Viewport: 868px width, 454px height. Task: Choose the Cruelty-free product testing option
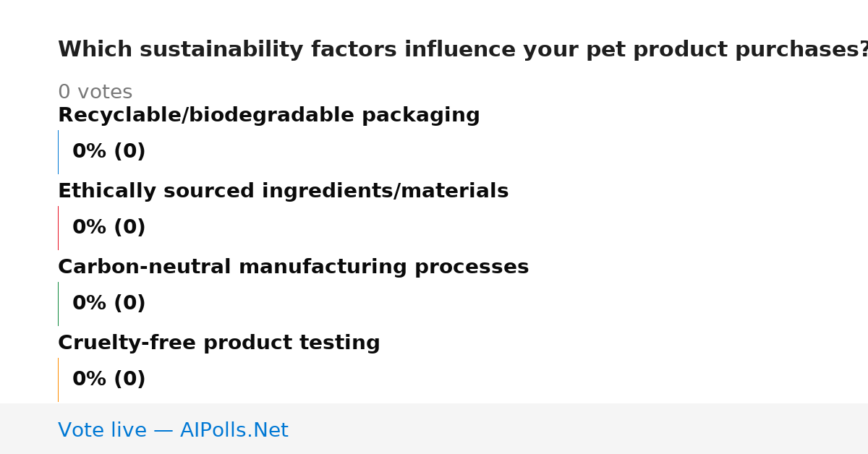[x=219, y=343]
